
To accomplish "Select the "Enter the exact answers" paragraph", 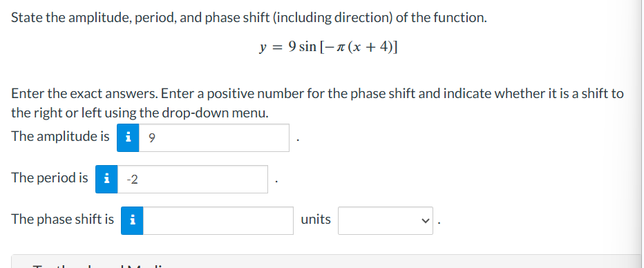I will point(317,103).
